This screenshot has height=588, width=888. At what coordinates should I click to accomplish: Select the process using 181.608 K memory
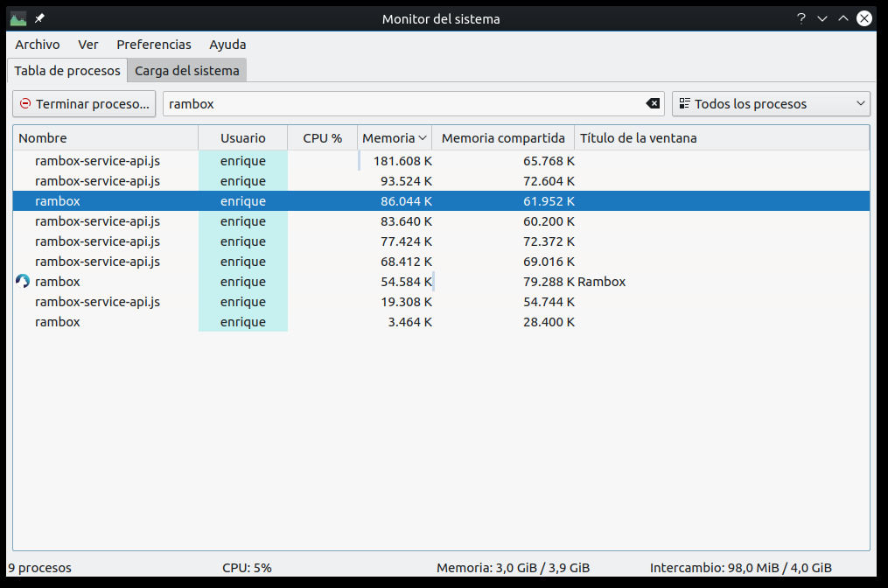click(441, 161)
